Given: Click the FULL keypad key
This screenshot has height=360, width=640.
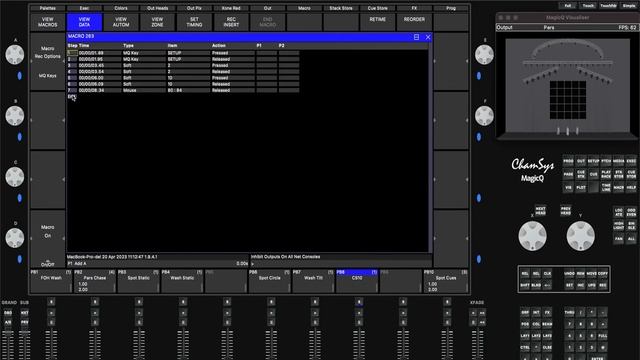Looking at the screenshot, I should pos(603,336).
